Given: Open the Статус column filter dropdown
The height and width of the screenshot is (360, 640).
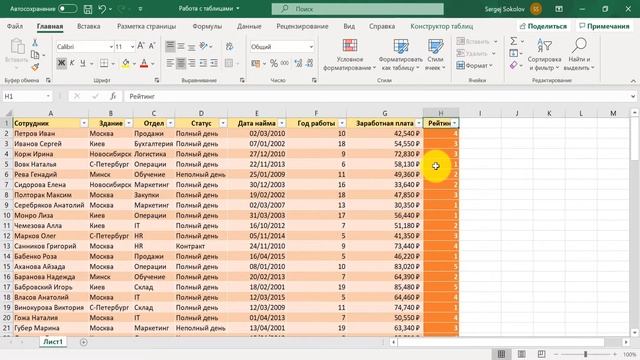Looking at the screenshot, I should point(223,123).
